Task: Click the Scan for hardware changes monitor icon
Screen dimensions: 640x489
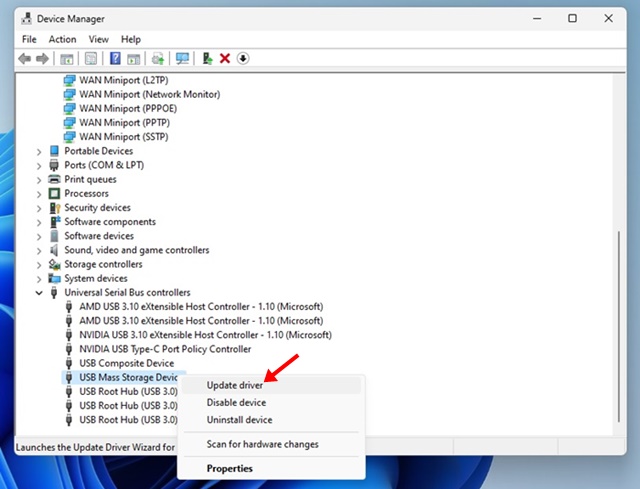Action: pos(182,59)
